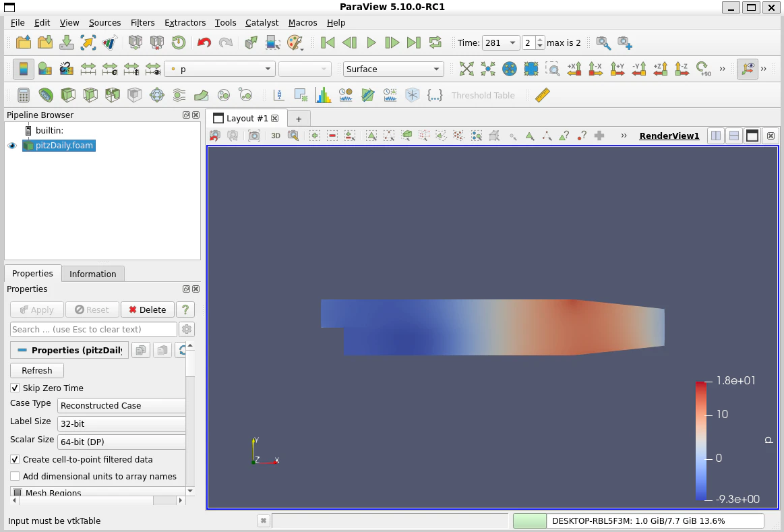Viewport: 784px width, 532px height.
Task: Switch to the Information tab
Action: click(x=92, y=274)
